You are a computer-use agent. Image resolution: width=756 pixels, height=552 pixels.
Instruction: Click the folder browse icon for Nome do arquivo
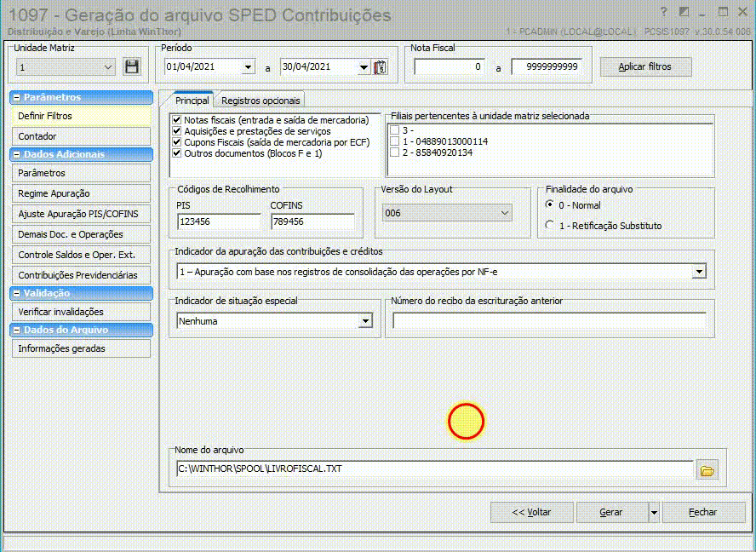tap(707, 470)
